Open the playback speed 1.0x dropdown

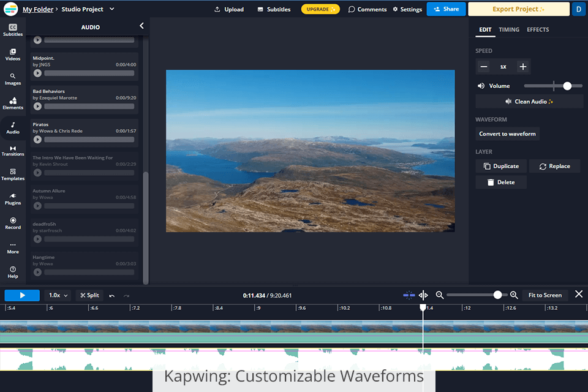[58, 296]
